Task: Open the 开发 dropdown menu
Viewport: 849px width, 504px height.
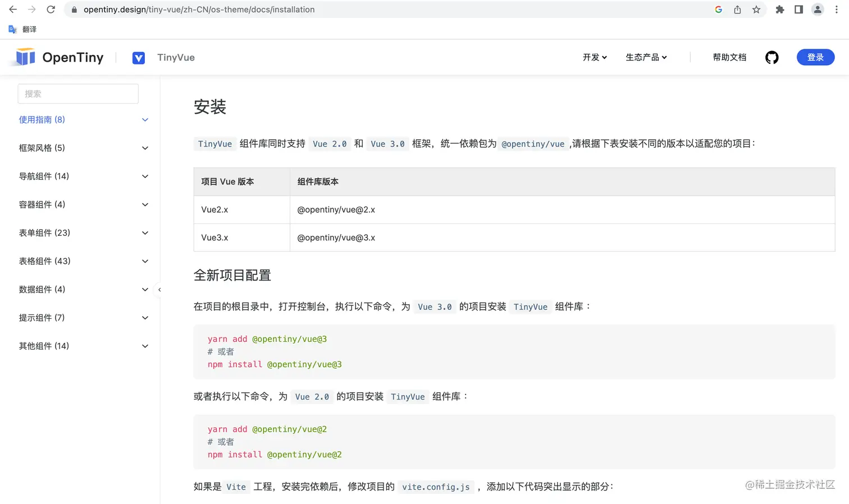Action: 595,57
